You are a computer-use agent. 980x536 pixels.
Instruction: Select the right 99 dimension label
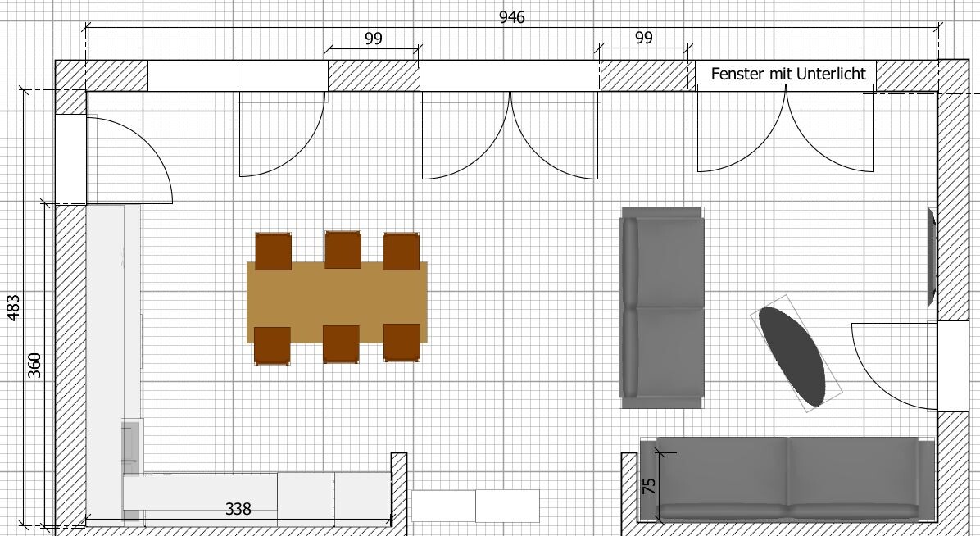coord(644,38)
